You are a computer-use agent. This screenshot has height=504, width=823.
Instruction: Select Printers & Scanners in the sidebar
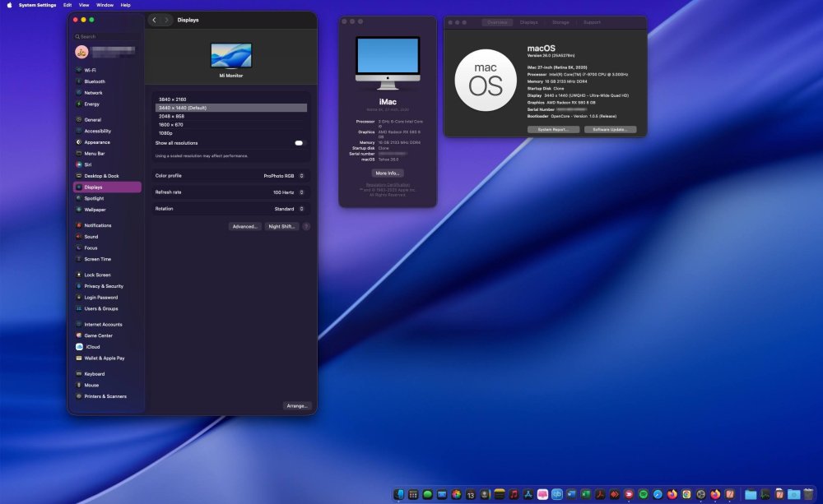coord(105,396)
